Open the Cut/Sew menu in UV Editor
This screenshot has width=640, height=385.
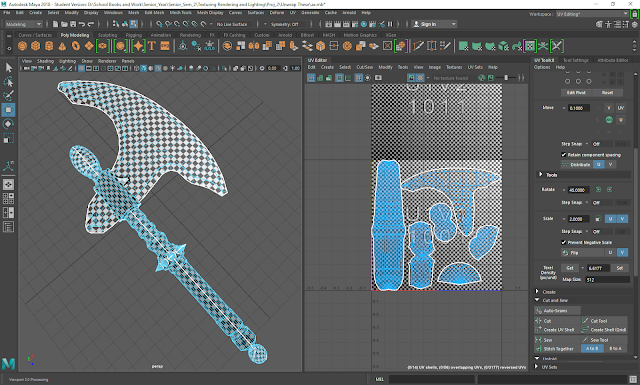(364, 67)
